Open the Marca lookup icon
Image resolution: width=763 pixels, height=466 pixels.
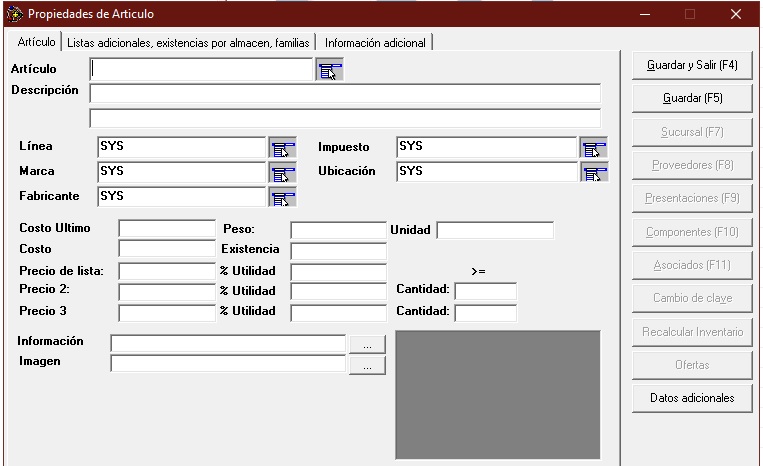(x=282, y=172)
